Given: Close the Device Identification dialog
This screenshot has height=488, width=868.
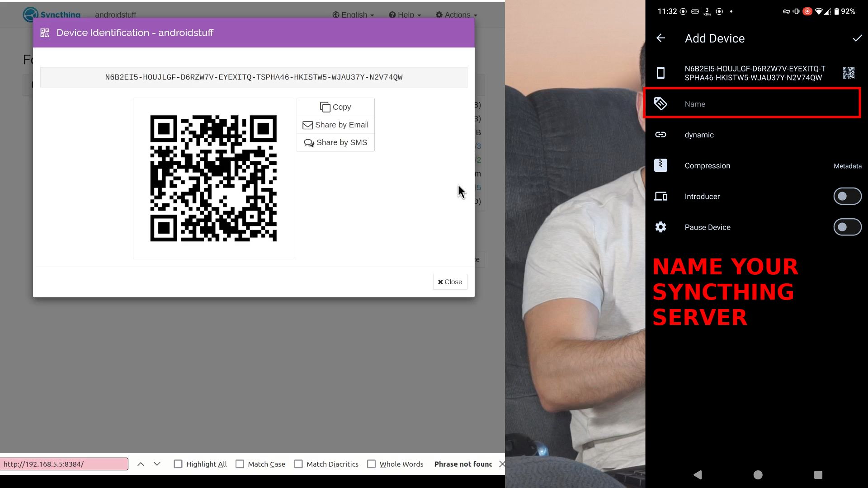Looking at the screenshot, I should [x=450, y=282].
